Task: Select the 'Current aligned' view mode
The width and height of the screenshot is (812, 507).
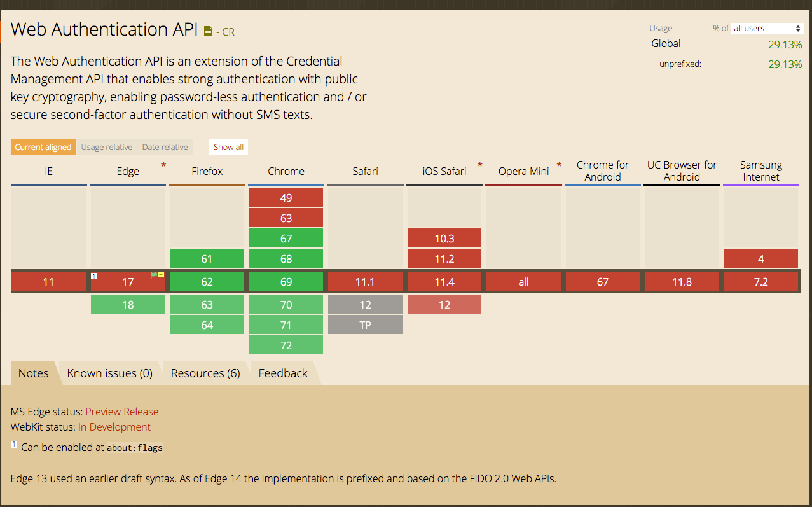Action: (43, 147)
